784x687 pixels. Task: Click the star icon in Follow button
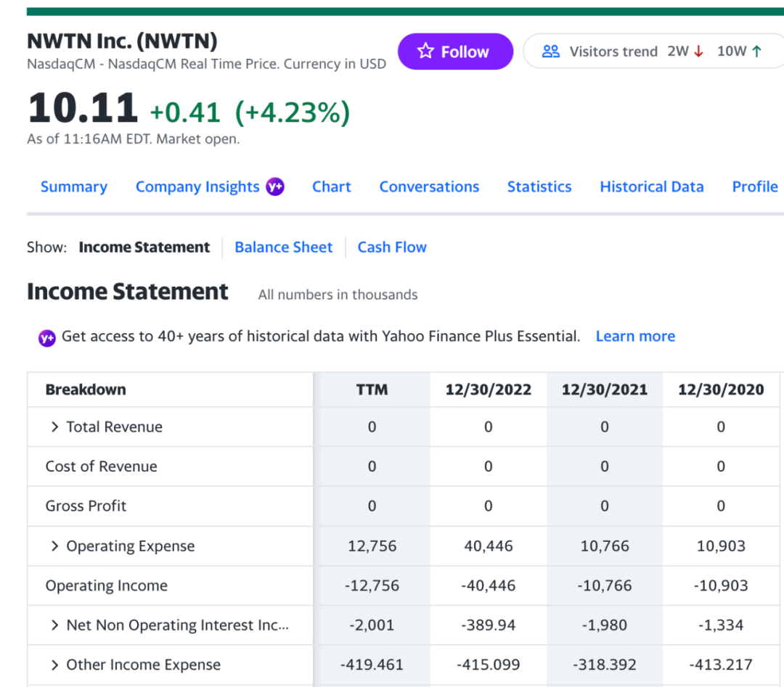[x=425, y=51]
